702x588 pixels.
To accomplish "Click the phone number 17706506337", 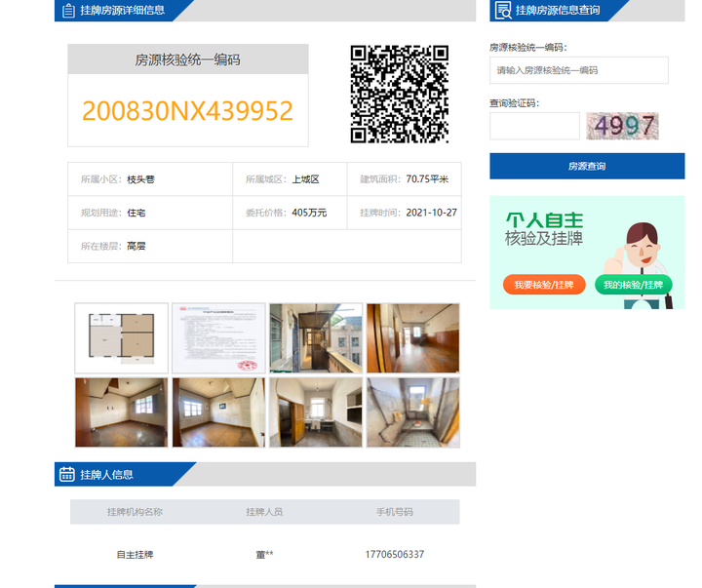I will (x=395, y=555).
